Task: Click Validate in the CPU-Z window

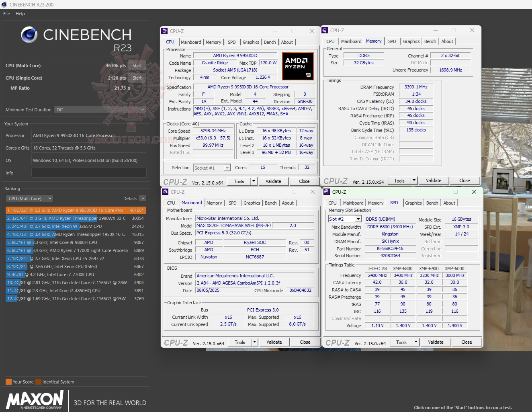Action: click(274, 181)
